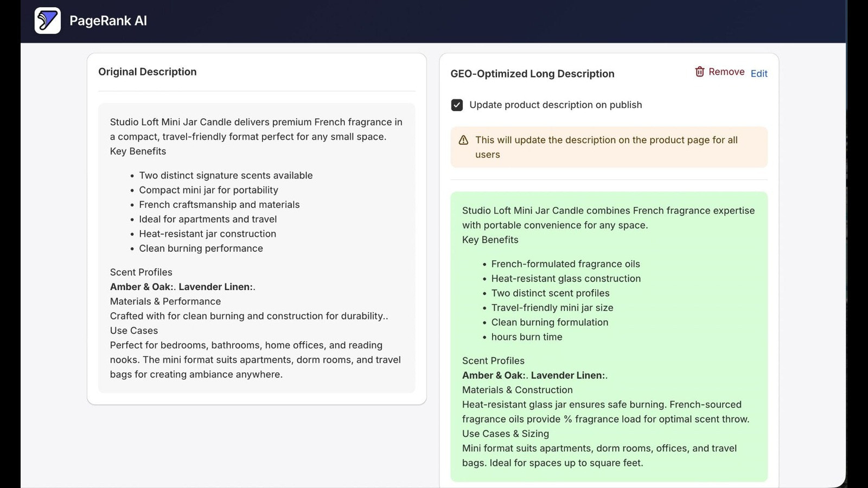Screen dimensions: 868x488
Task: Click the bold "Amber & Oak" text in green panel
Action: (493, 375)
